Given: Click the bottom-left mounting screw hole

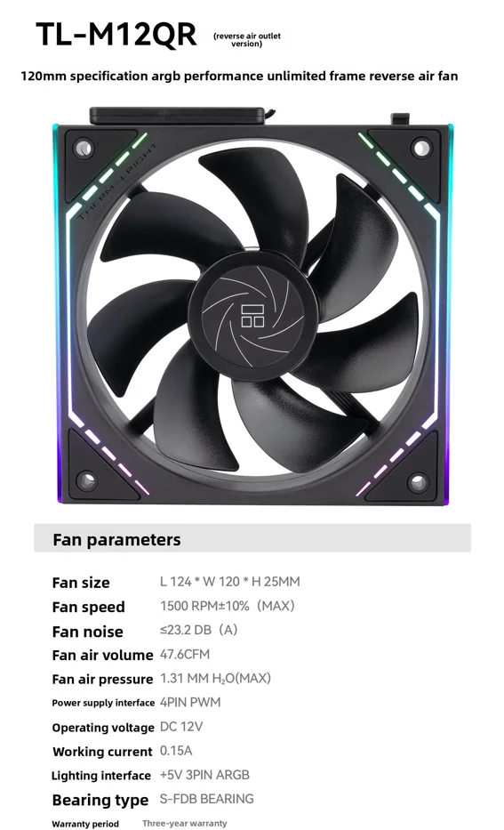Looking at the screenshot, I should 86,480.
